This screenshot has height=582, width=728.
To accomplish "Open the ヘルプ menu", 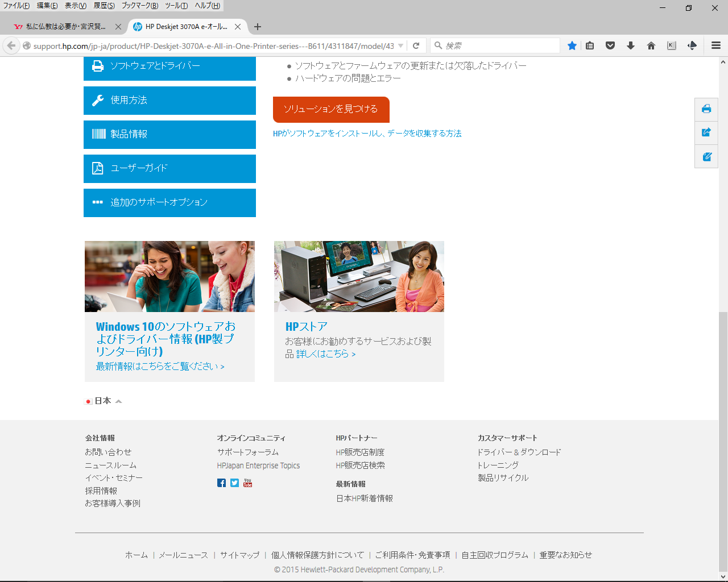I will click(x=208, y=6).
